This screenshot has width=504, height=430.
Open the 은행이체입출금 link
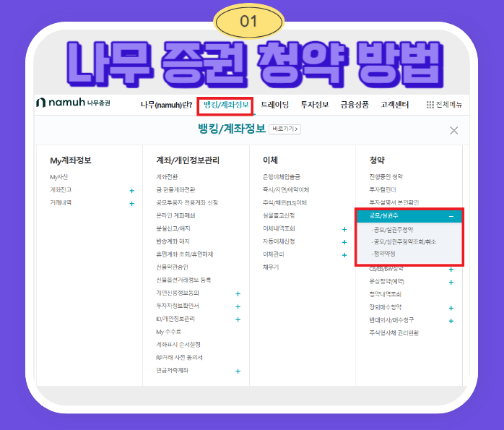point(282,177)
